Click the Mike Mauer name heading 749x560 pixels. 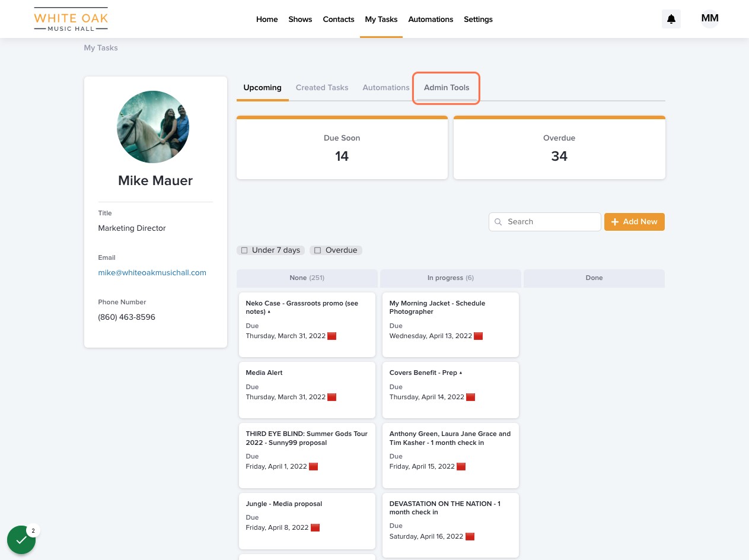pyautogui.click(x=155, y=181)
